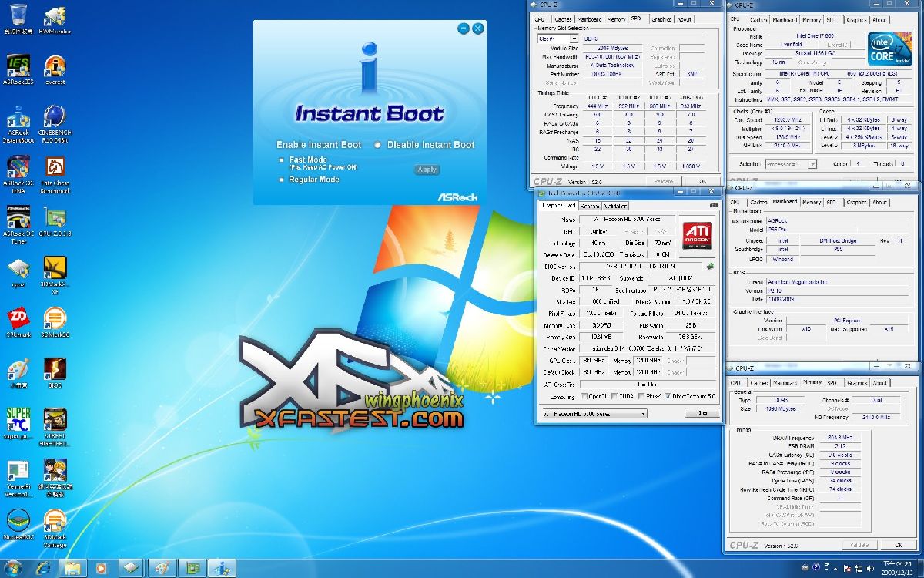The image size is (924, 578).
Task: Open the ASRock IES desktop shortcut
Action: pyautogui.click(x=18, y=69)
